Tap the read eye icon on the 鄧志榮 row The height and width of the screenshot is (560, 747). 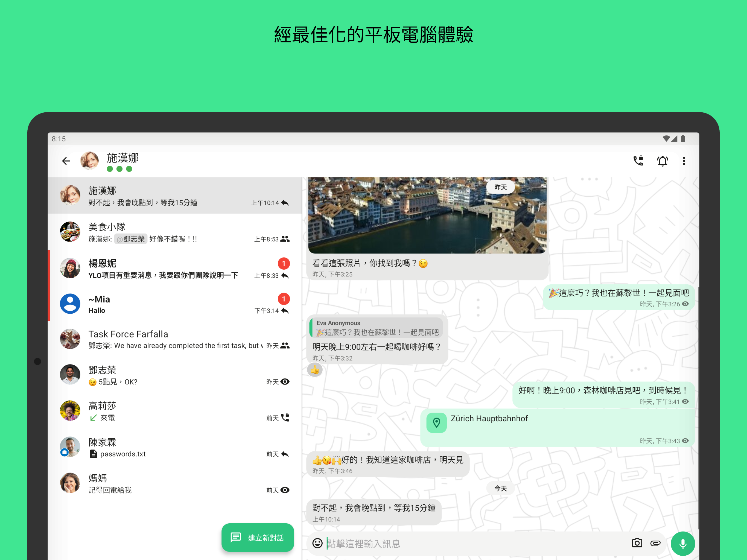coord(285,382)
